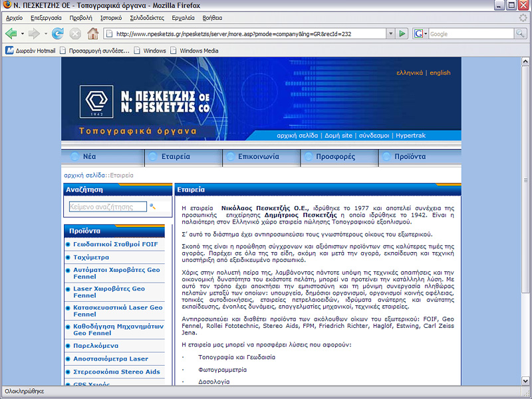Select the Προσφορές navigation tab

coord(339,157)
